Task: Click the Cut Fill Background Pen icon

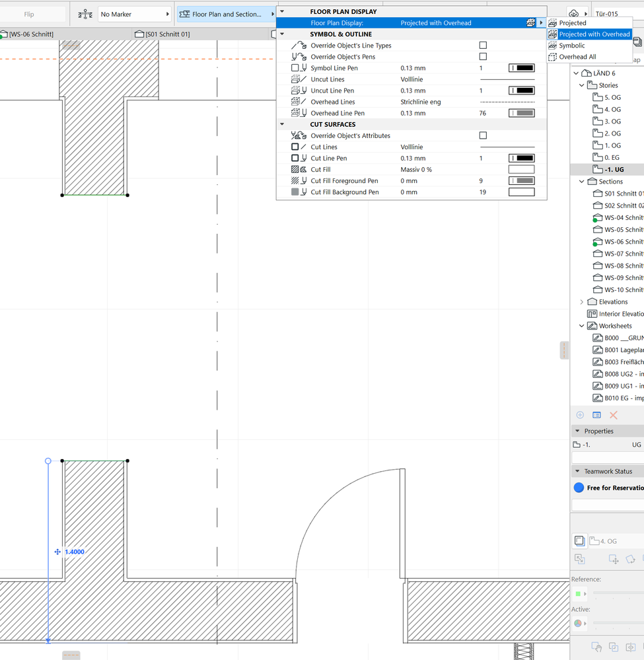Action: [299, 192]
